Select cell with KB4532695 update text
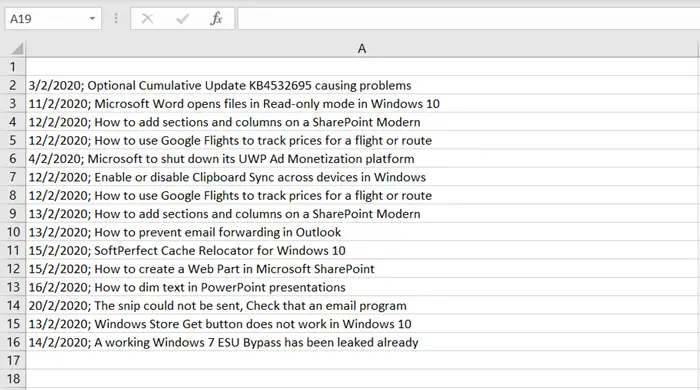The image size is (700, 390). click(362, 85)
